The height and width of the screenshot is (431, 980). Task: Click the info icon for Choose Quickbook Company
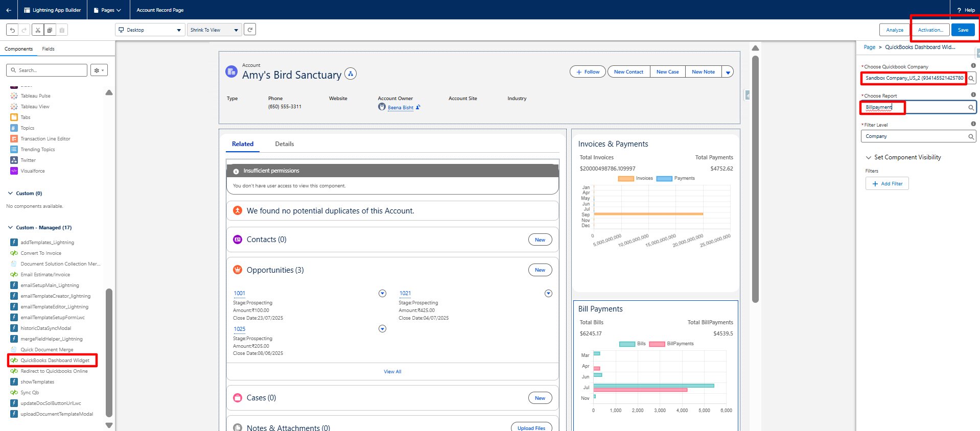point(973,65)
